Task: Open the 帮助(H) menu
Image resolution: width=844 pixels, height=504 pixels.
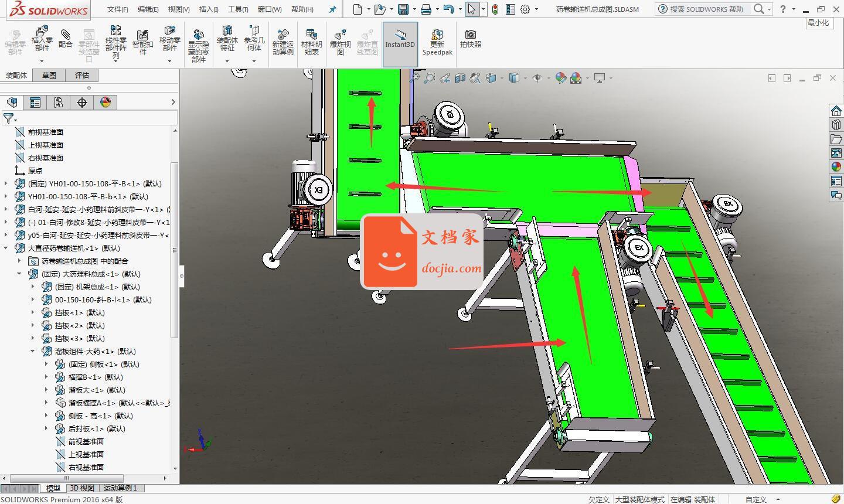Action: (302, 9)
